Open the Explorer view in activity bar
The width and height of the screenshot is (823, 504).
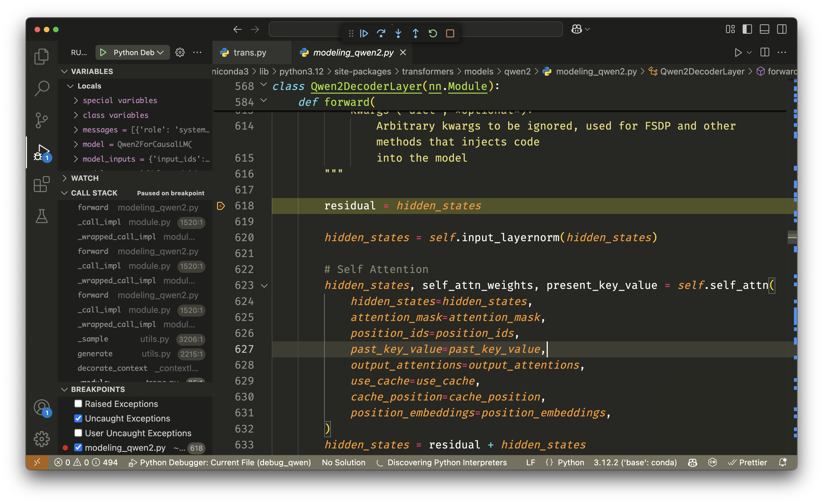click(x=42, y=56)
